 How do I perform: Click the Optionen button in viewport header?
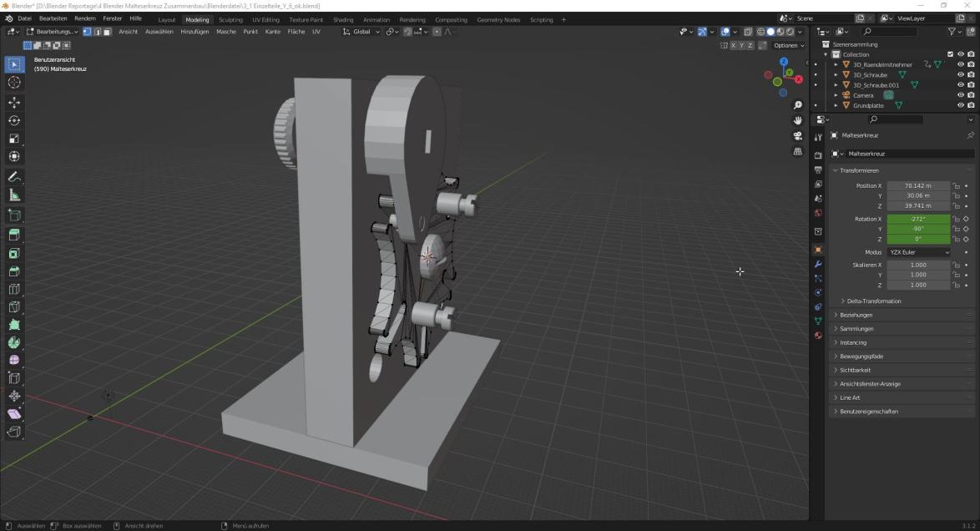click(788, 45)
